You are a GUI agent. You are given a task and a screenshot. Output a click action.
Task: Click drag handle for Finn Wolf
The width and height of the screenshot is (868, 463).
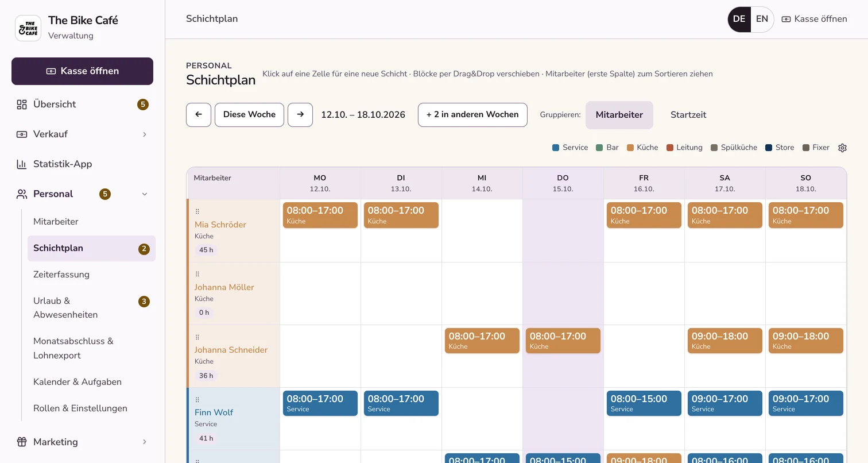coord(197,399)
